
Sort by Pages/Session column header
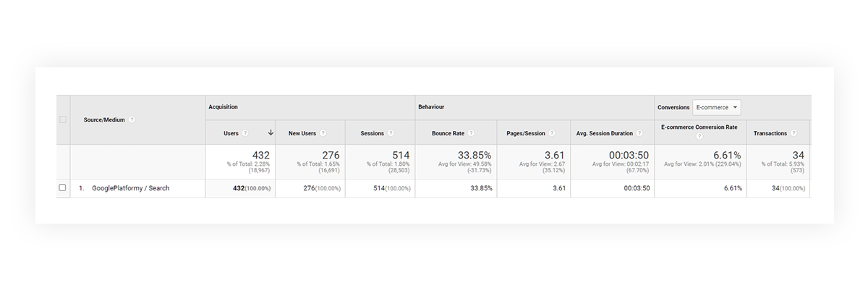525,133
